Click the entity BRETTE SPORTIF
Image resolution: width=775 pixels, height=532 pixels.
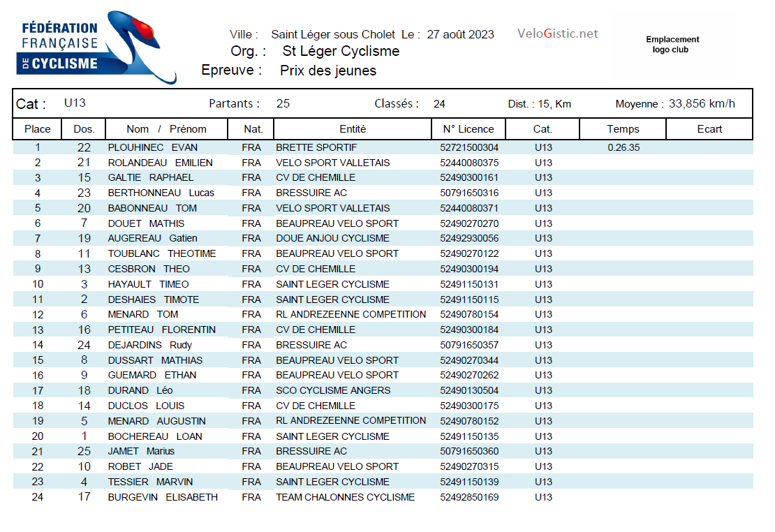[316, 147]
